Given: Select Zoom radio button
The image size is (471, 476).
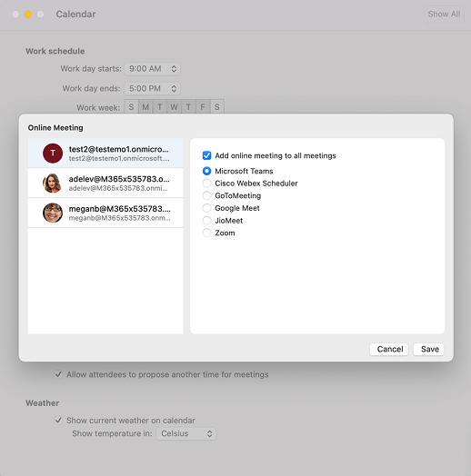Looking at the screenshot, I should click(x=206, y=233).
